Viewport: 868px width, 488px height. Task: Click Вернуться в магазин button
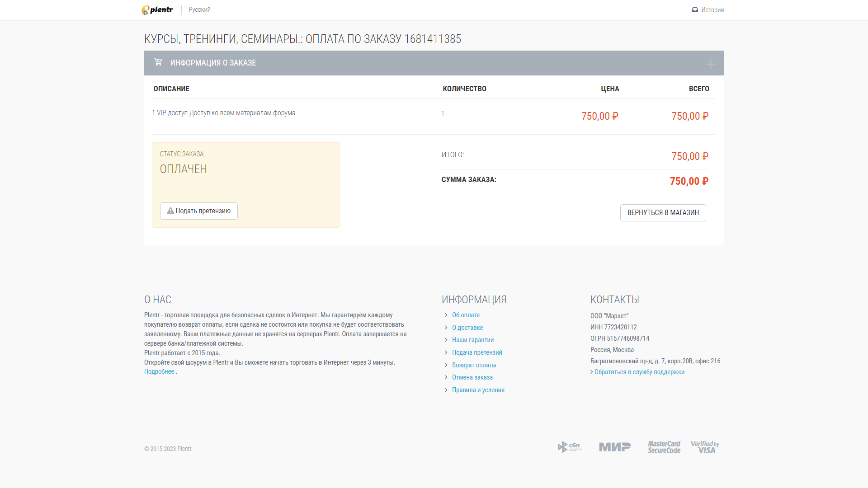tap(663, 213)
